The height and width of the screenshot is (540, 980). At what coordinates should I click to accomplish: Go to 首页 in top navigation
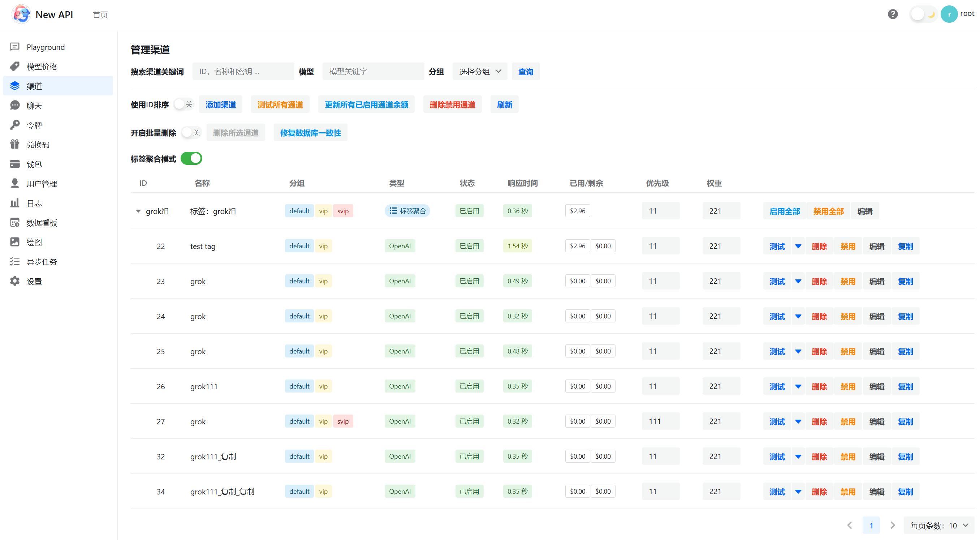click(100, 15)
